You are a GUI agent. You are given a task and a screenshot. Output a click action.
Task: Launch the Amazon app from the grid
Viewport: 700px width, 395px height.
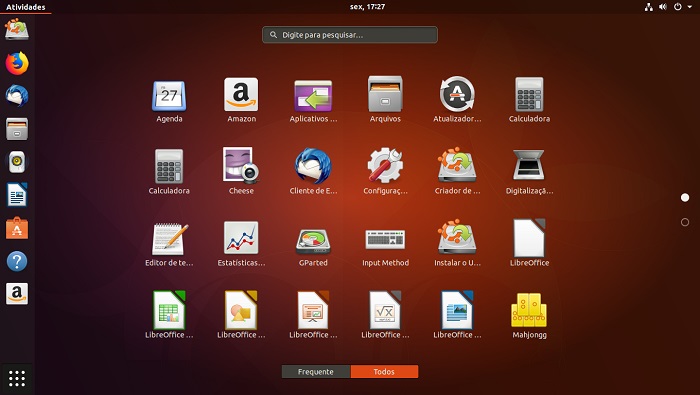click(x=241, y=101)
